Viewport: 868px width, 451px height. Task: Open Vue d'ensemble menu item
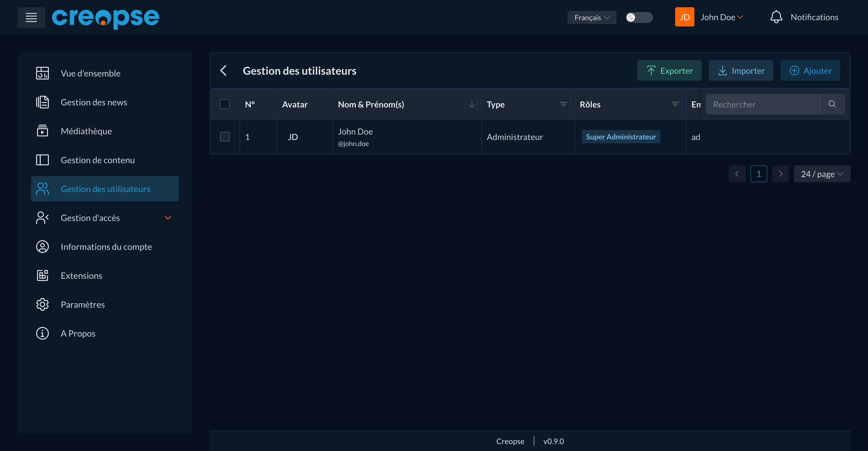pyautogui.click(x=105, y=73)
